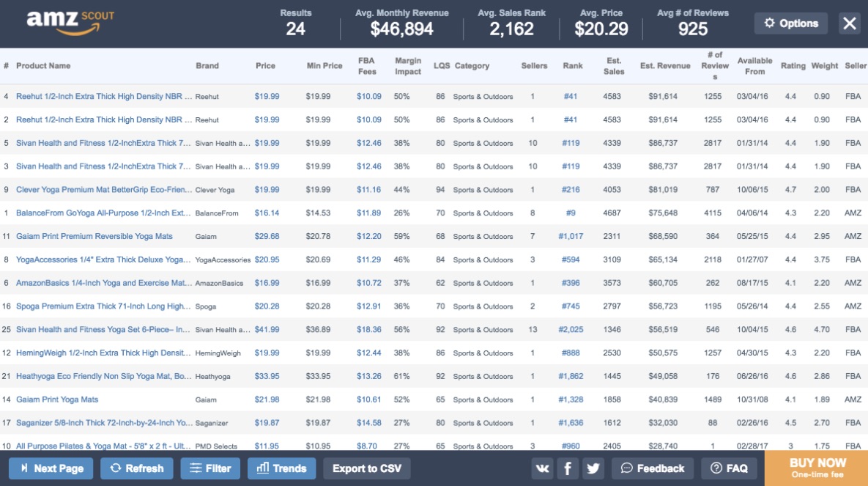
Task: Click the $12.91 FBA fee link
Action: (368, 306)
